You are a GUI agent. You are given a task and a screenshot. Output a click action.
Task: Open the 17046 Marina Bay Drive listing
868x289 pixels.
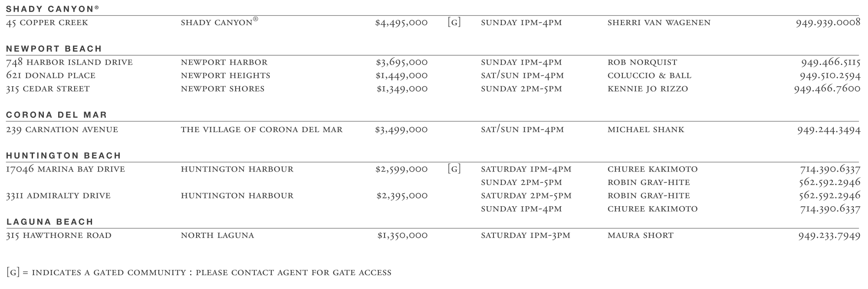click(x=66, y=169)
